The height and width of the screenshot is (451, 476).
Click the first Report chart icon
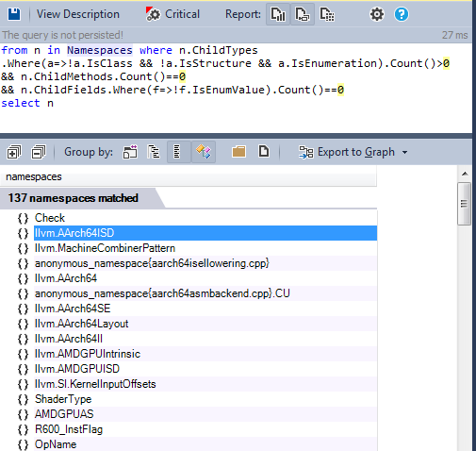[x=278, y=14]
